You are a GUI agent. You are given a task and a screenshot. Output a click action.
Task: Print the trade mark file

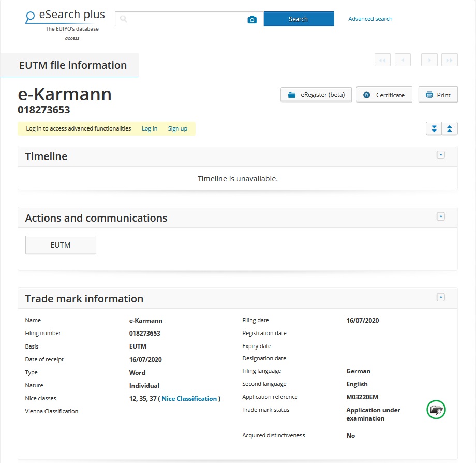pyautogui.click(x=438, y=95)
